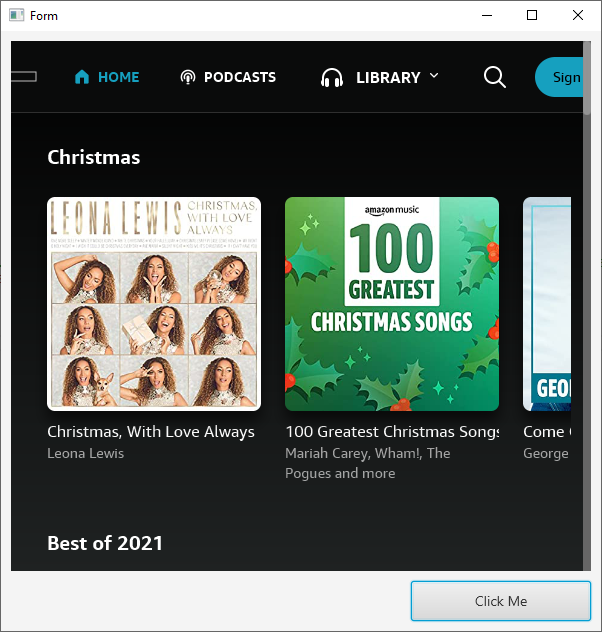This screenshot has height=632, width=602.
Task: Open the HOME menu item
Action: coord(118,77)
